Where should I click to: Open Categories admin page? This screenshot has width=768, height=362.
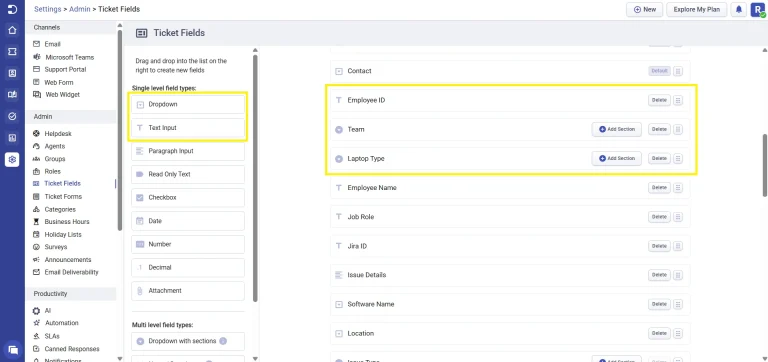(x=60, y=209)
